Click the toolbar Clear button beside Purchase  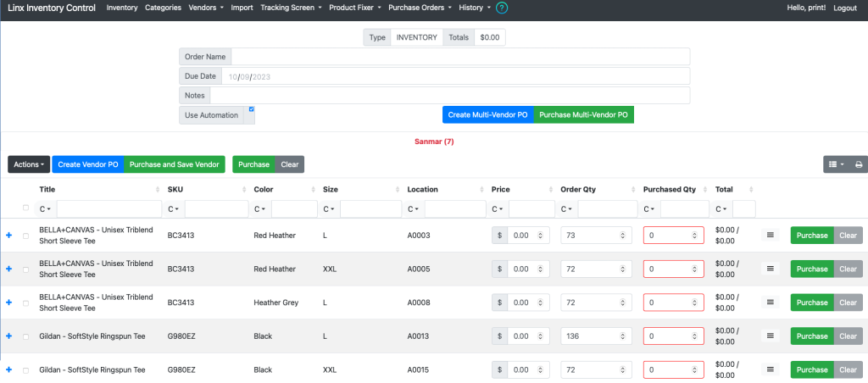[290, 164]
